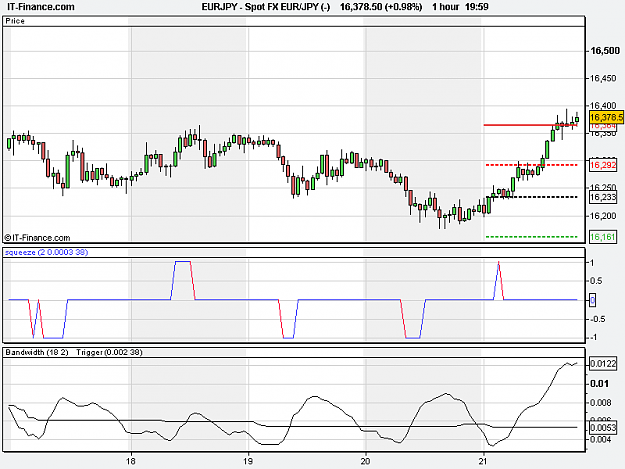Viewport: 625px width, 469px height.
Task: Click the 0.0122 bandwidth value box
Action: (603, 363)
